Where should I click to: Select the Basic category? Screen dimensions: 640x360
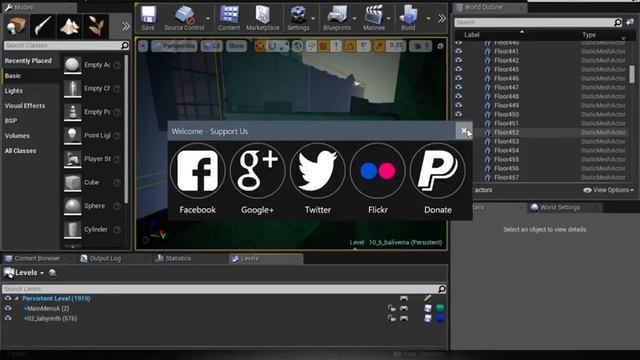click(x=13, y=76)
